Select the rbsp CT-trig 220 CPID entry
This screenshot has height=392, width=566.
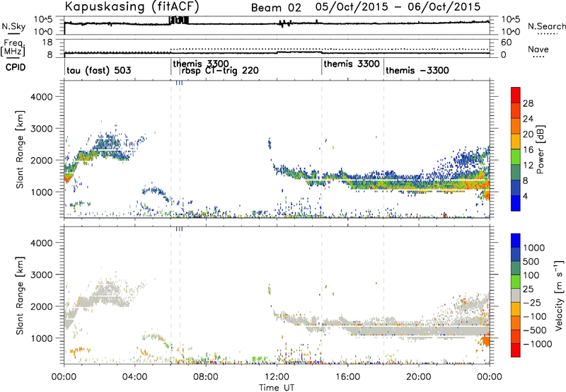tap(220, 70)
